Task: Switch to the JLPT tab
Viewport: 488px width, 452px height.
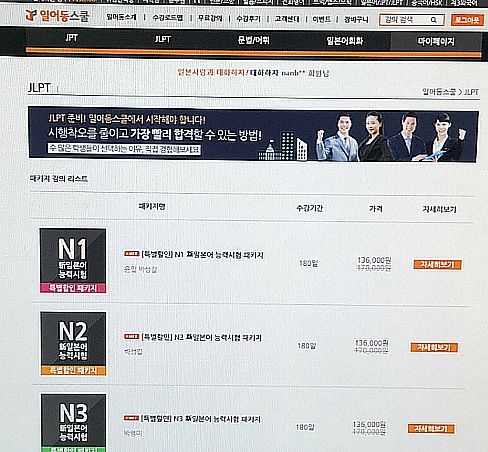Action: click(x=163, y=39)
